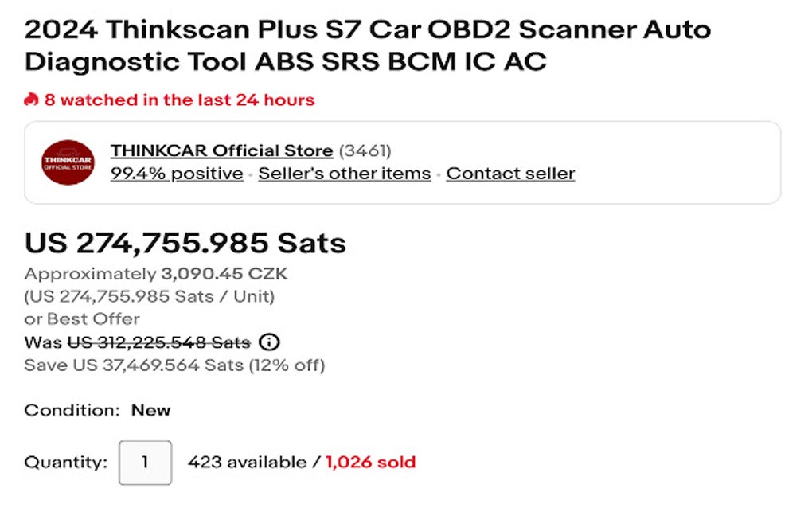The image size is (812, 508).
Task: Click the info icon next to Was price
Action: point(270,342)
